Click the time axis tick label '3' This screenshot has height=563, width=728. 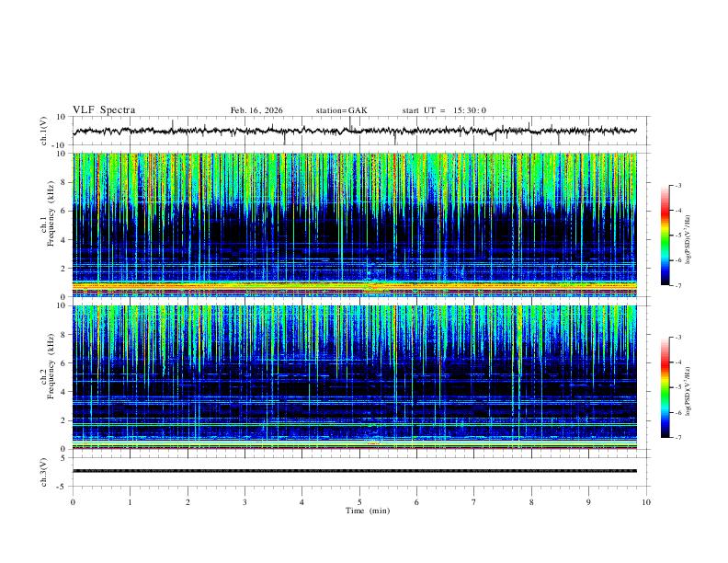tap(245, 502)
